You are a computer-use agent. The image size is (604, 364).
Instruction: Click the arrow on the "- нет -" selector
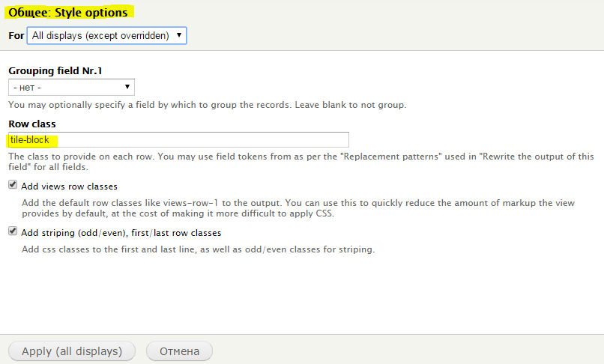click(127, 87)
